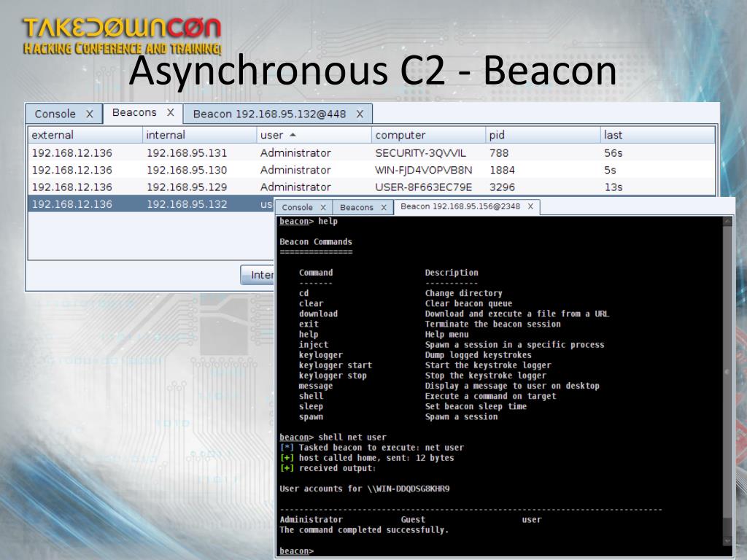Select highlighted internal IP 192.168.95.132 cell
Image resolution: width=747 pixels, height=560 pixels.
click(x=187, y=204)
